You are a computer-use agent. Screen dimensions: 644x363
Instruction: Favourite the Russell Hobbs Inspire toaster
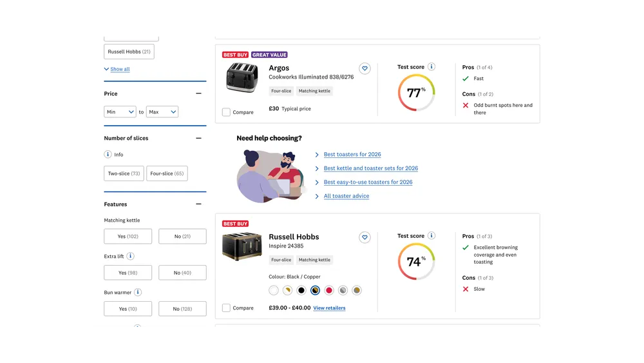coord(365,237)
